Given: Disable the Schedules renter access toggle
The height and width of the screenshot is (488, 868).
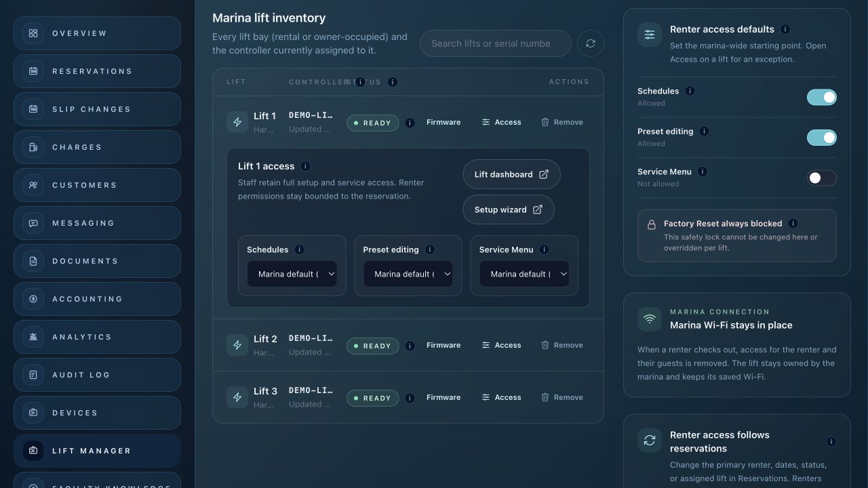Looking at the screenshot, I should pos(821,97).
